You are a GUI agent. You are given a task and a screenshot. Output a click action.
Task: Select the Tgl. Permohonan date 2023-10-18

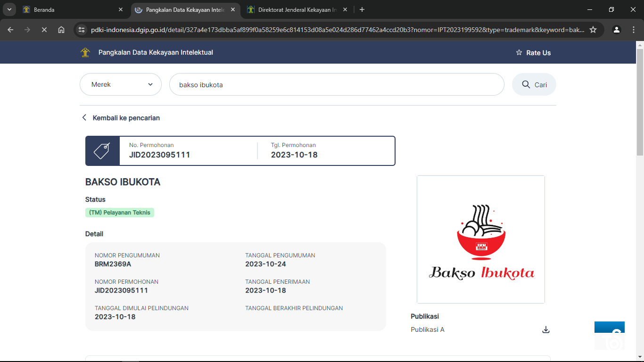pos(294,155)
